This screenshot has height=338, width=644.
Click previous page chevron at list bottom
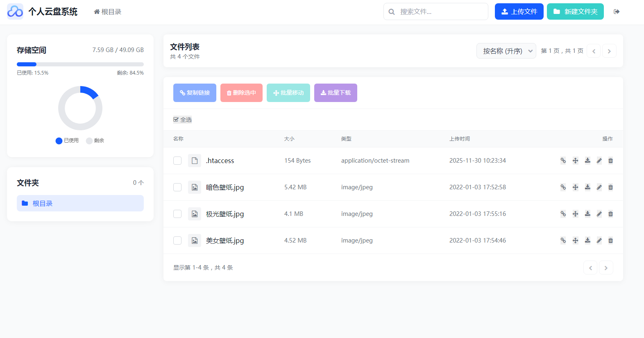point(590,268)
